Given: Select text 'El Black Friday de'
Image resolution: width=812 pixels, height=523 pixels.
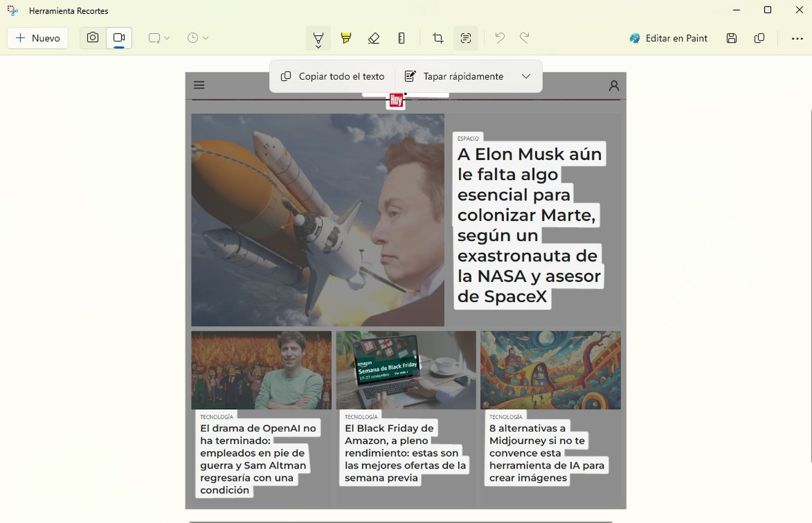Looking at the screenshot, I should pyautogui.click(x=389, y=428).
